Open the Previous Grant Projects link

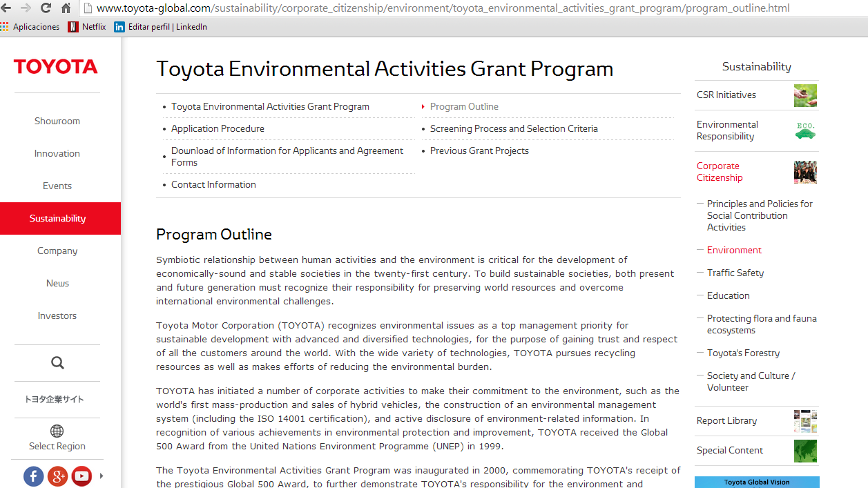[x=479, y=150]
